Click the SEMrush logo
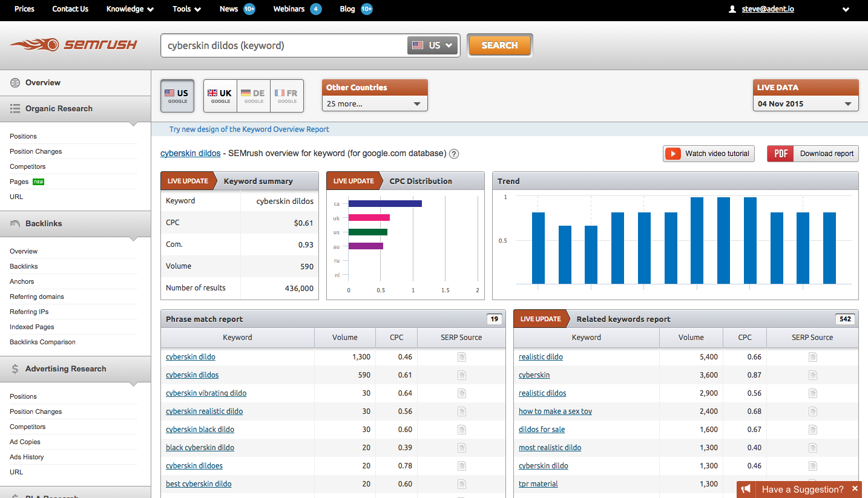 [73, 45]
